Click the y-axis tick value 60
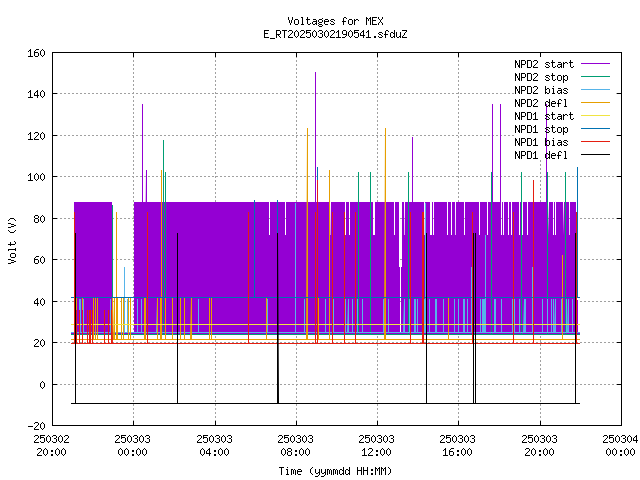This screenshot has height=480, width=640. pos(39,260)
